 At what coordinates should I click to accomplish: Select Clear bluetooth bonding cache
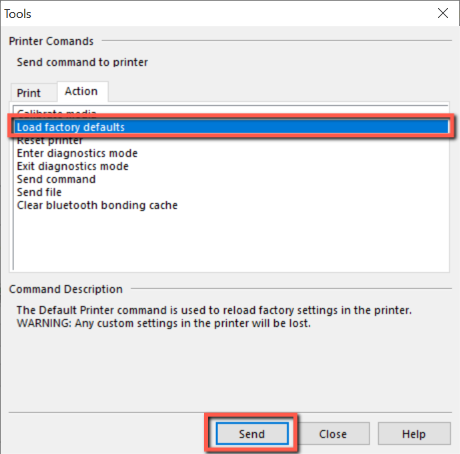tap(97, 205)
